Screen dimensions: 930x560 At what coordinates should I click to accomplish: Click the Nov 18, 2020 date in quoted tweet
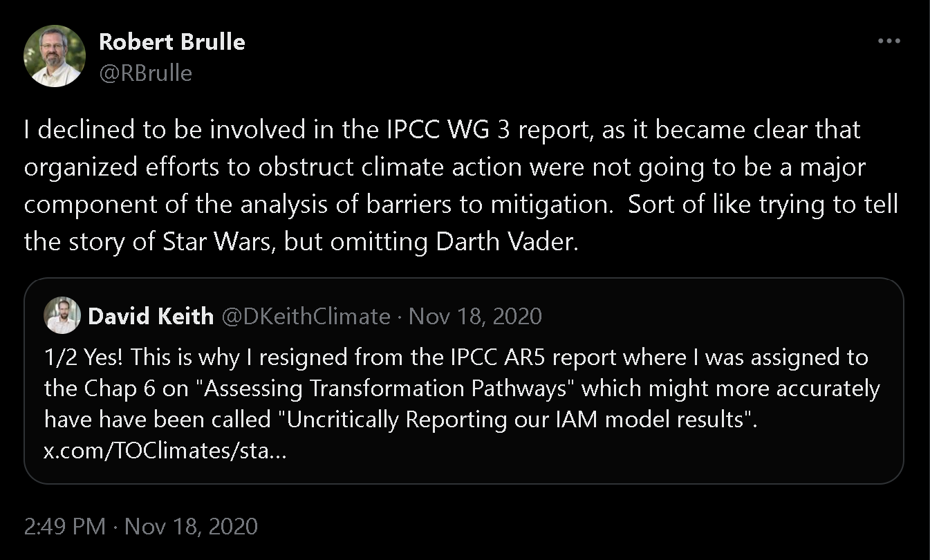click(476, 316)
